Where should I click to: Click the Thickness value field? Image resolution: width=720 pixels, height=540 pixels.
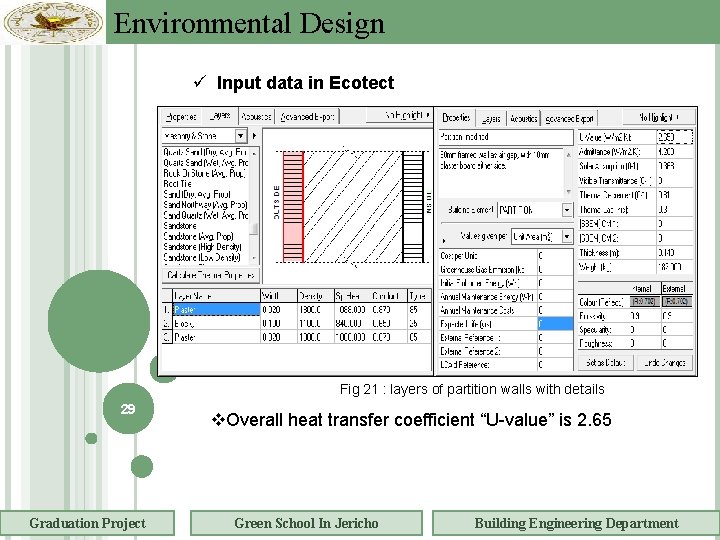click(x=675, y=253)
